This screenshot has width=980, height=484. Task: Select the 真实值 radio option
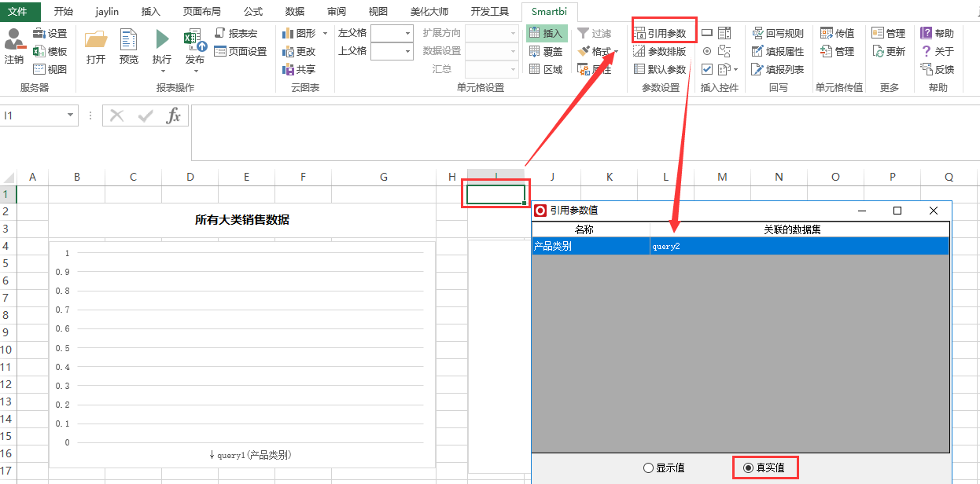[x=763, y=468]
